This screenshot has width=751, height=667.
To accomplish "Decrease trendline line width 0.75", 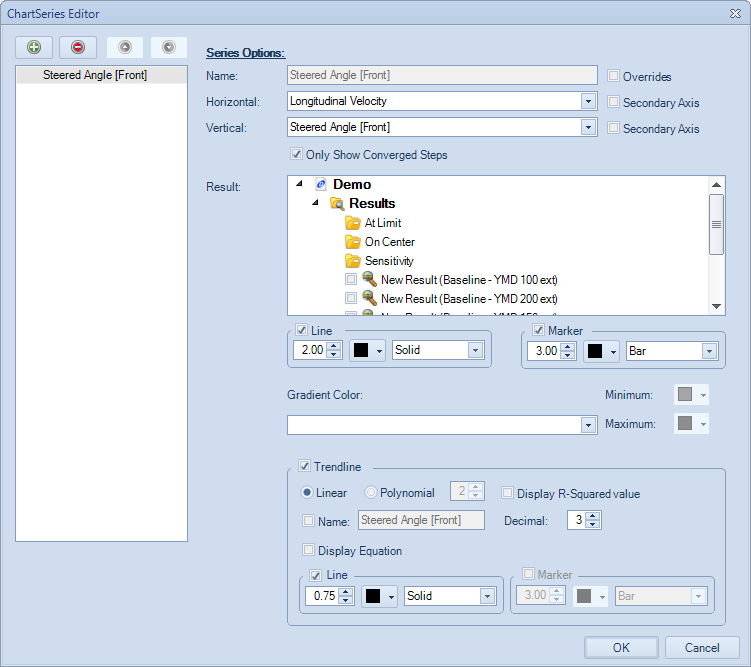I will [x=346, y=600].
